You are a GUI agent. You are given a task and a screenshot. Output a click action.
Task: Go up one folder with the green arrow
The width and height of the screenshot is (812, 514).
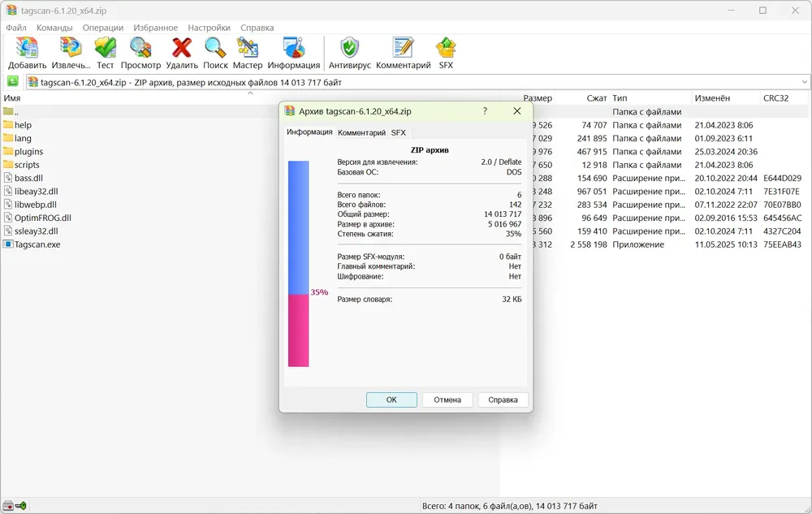click(x=13, y=82)
